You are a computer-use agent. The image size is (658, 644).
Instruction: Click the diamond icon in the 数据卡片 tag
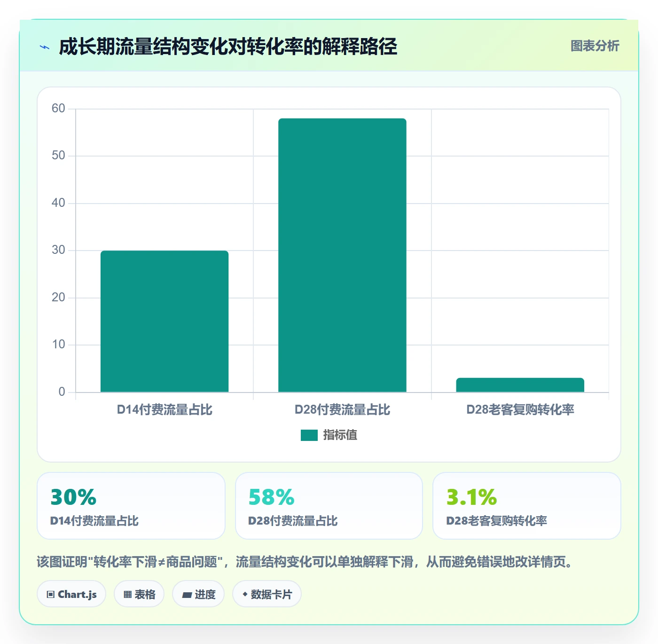(x=245, y=594)
